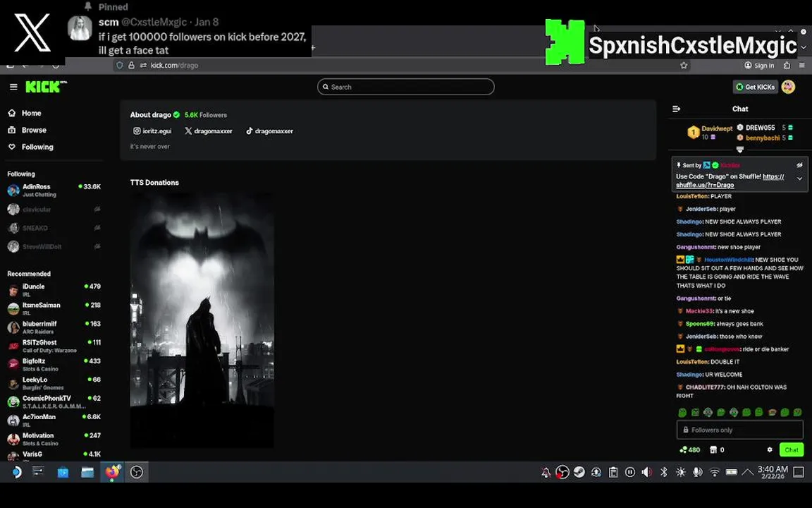Click the green Chat send button
Viewport: 812px width, 508px height.
pos(792,450)
